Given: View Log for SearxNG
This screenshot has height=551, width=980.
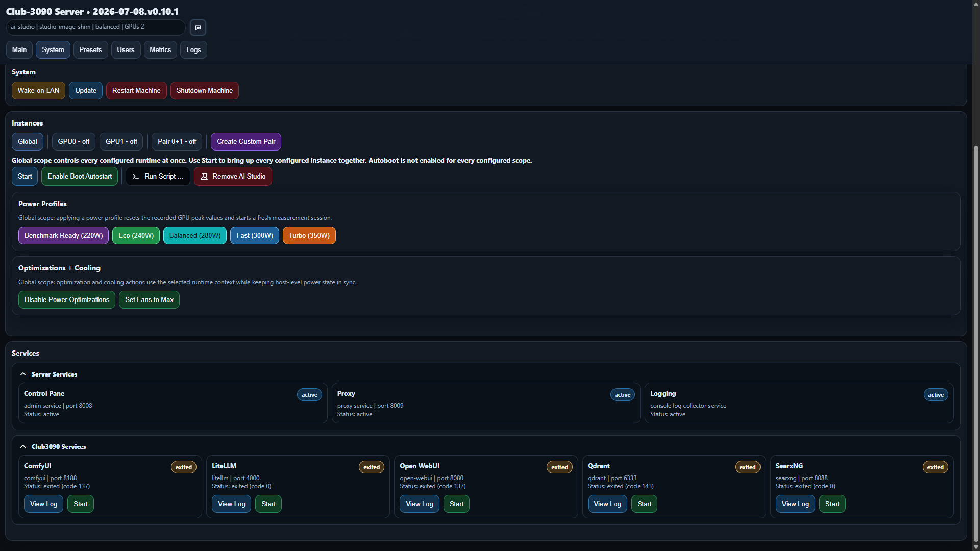Looking at the screenshot, I should pos(795,504).
